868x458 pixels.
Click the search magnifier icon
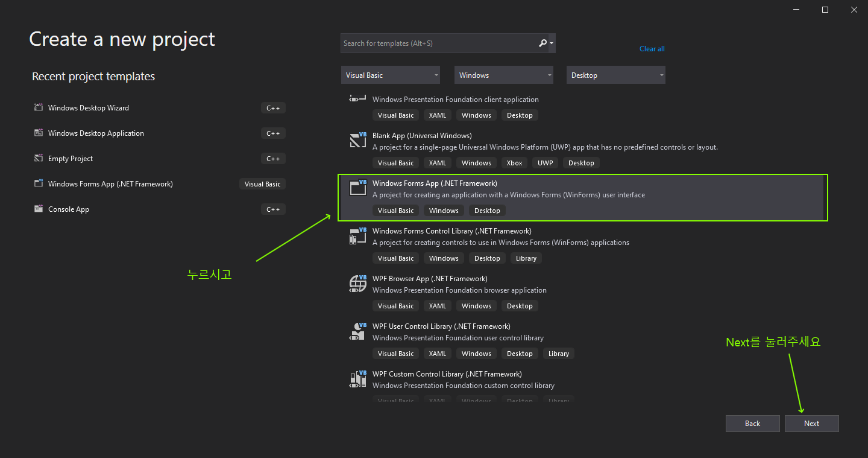(x=542, y=43)
